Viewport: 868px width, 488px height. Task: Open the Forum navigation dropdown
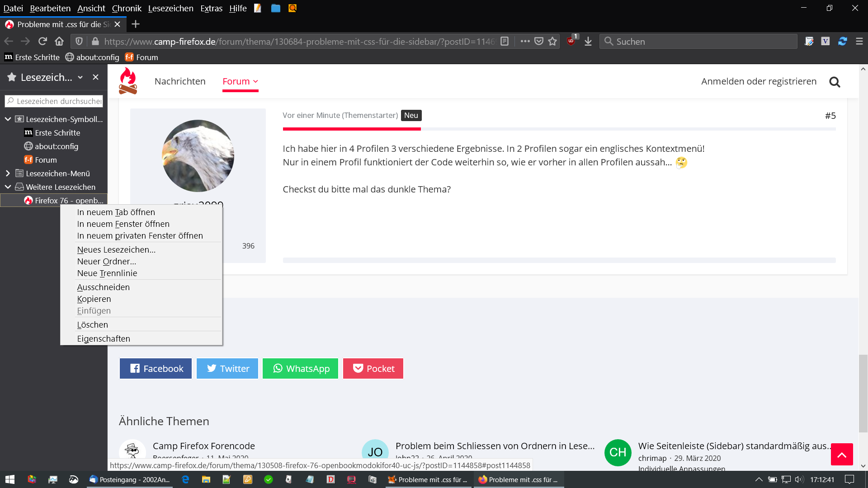[240, 81]
